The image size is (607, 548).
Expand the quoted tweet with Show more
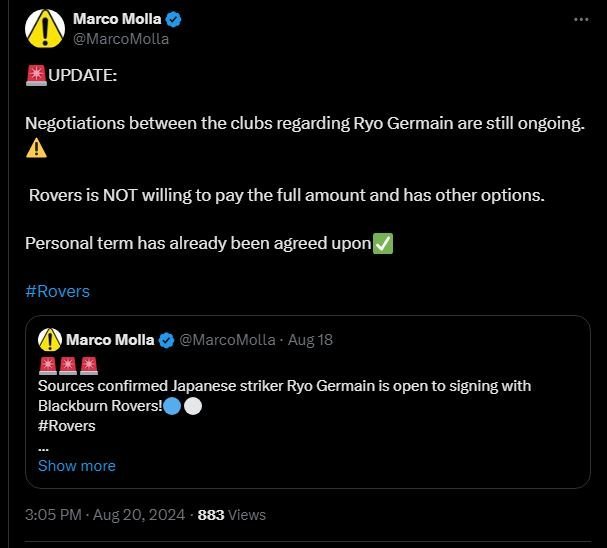click(x=76, y=466)
